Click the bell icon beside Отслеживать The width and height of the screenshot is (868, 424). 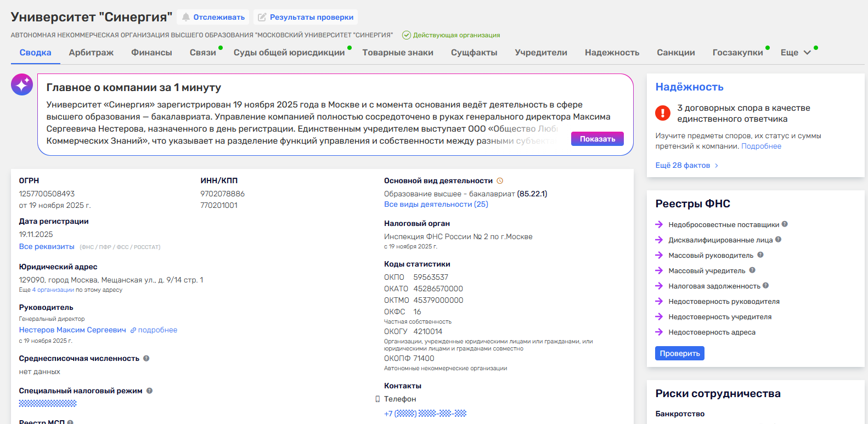186,17
